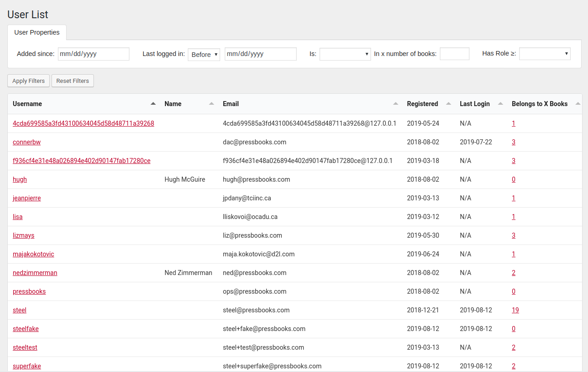The height and width of the screenshot is (372, 588).
Task: Open the connerbw user link
Action: [x=26, y=142]
